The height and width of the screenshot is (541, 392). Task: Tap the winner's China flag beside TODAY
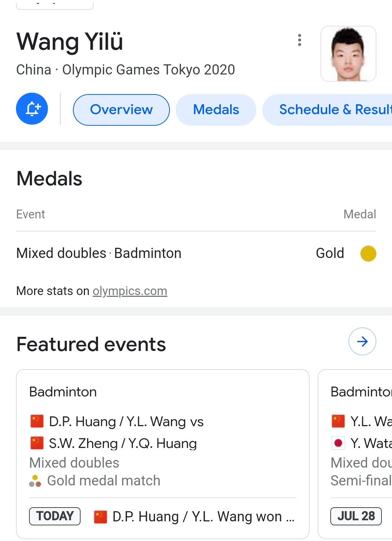coord(101,516)
